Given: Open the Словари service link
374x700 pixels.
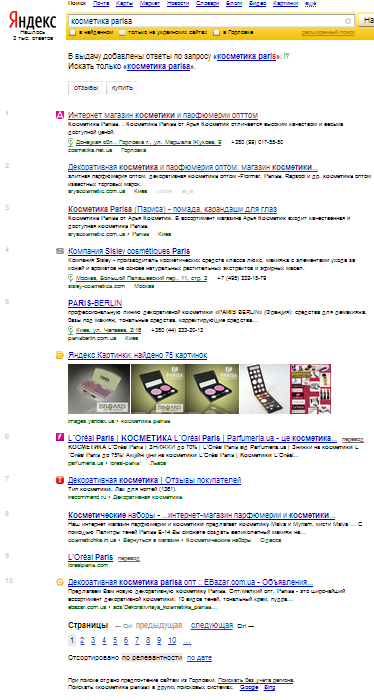Looking at the screenshot, I should [208, 3].
